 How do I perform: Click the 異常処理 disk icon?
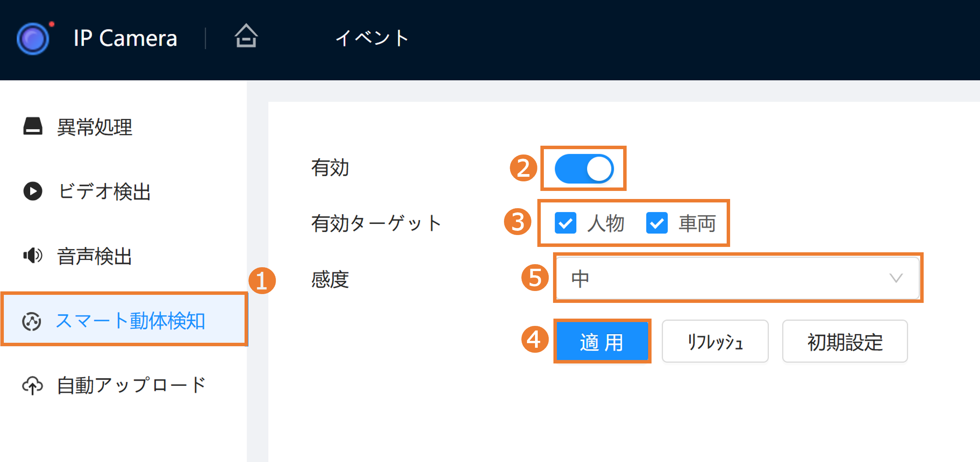click(x=33, y=126)
